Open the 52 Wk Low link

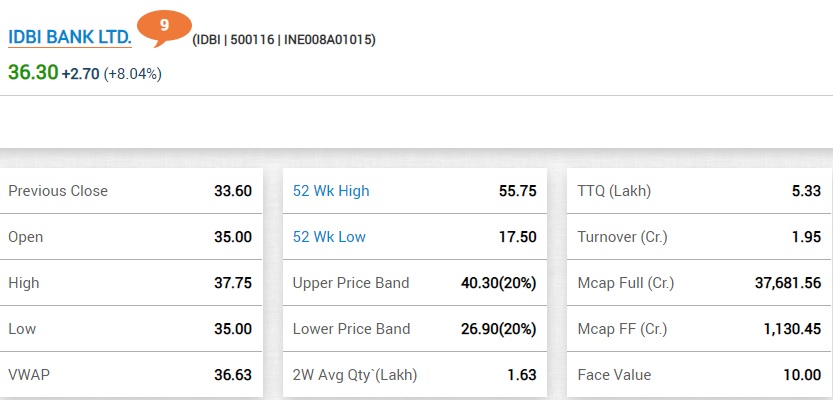point(329,237)
